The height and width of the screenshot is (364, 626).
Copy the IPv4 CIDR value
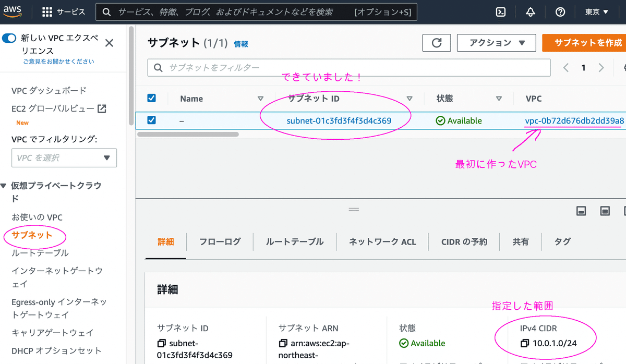[525, 343]
